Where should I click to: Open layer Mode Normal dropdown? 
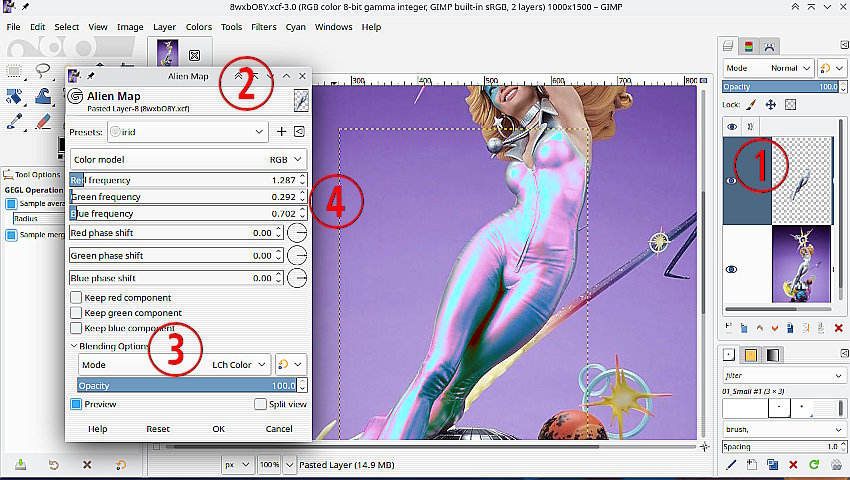point(768,68)
